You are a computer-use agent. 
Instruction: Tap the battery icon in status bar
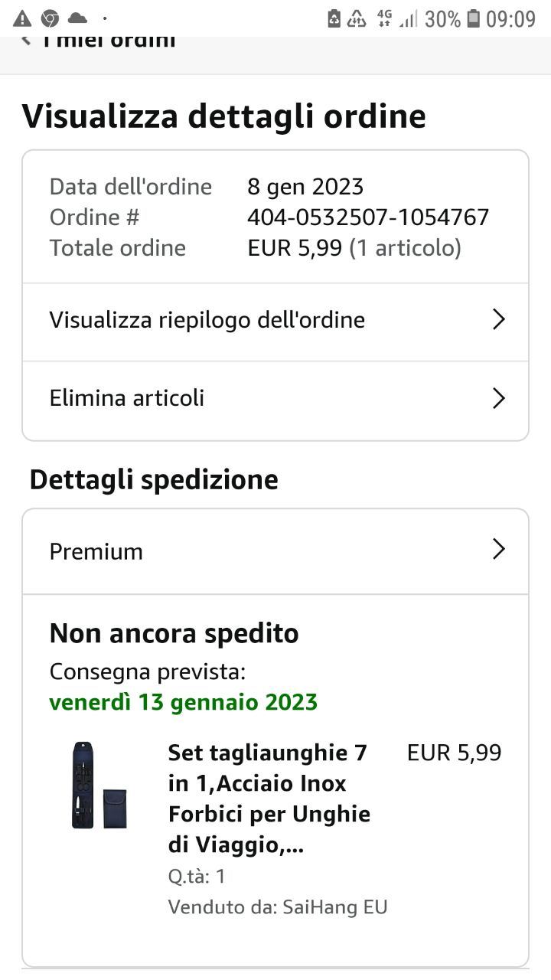474,18
